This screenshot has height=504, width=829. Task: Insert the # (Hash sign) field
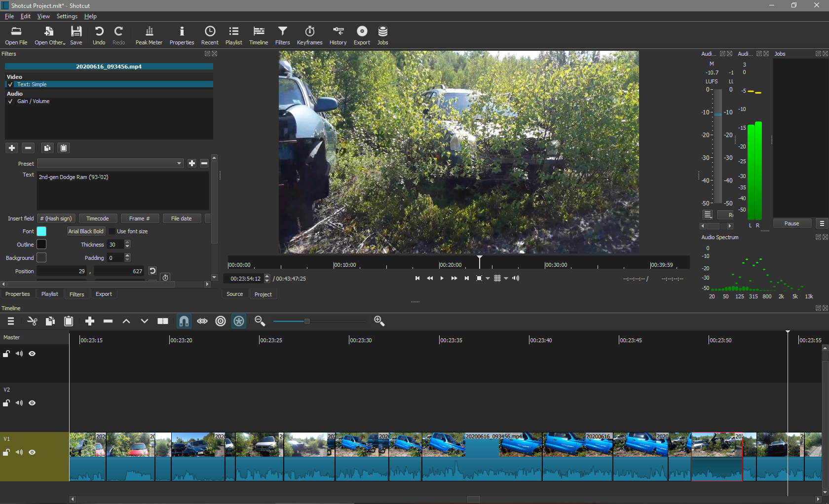point(56,218)
